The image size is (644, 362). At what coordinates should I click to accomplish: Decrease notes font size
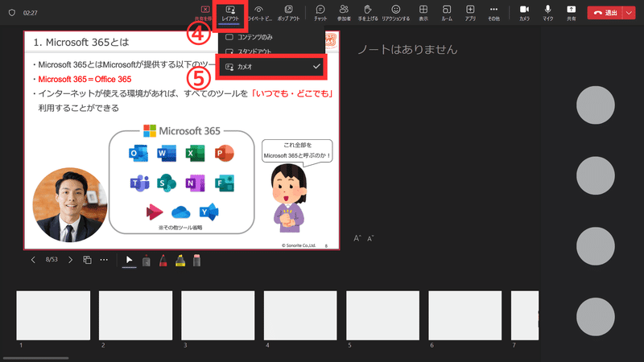coord(370,238)
